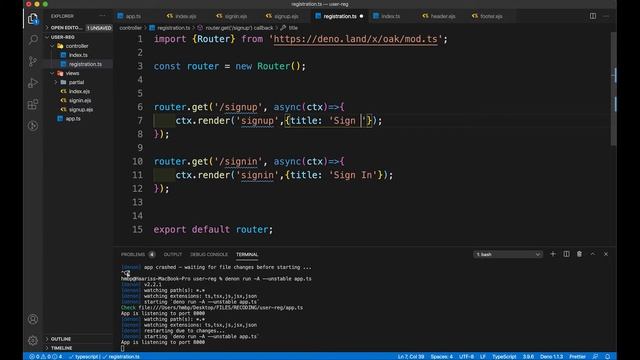
Task: Select the TERMINAL panel tab
Action: tap(247, 254)
